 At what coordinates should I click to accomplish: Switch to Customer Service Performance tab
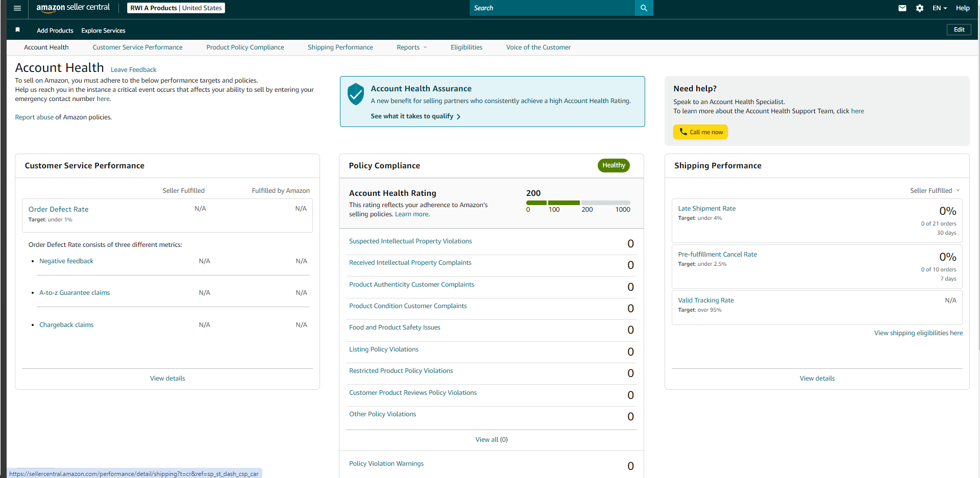[137, 47]
